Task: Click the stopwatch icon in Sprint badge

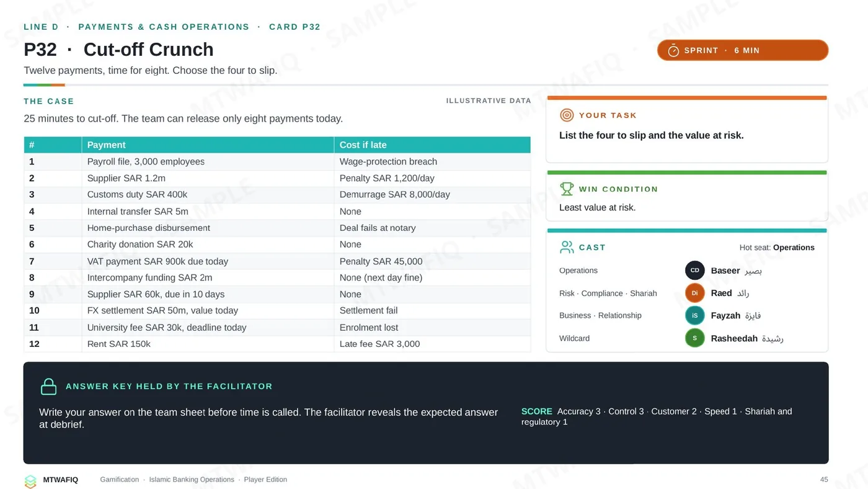Action: [673, 50]
